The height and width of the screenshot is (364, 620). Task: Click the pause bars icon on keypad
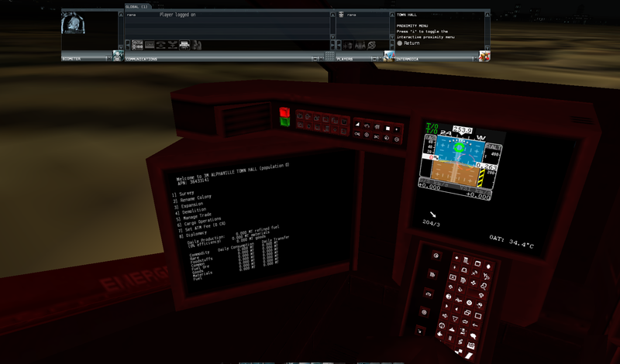coord(450,338)
